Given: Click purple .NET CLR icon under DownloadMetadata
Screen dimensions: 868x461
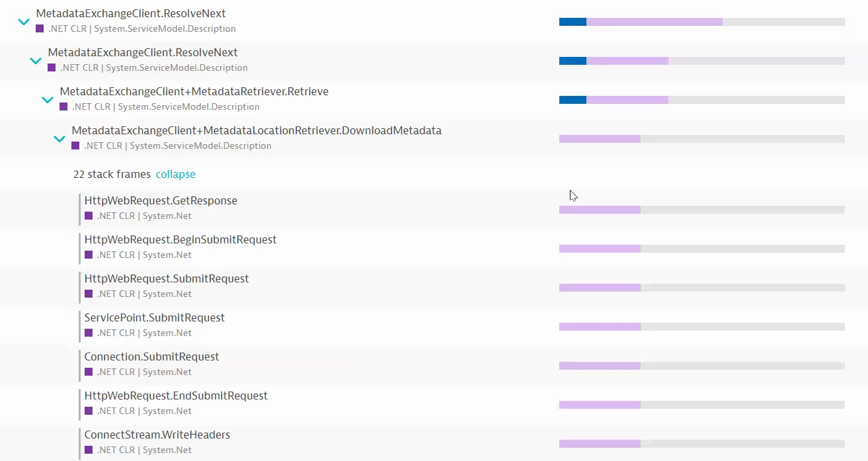Looking at the screenshot, I should pos(75,146).
